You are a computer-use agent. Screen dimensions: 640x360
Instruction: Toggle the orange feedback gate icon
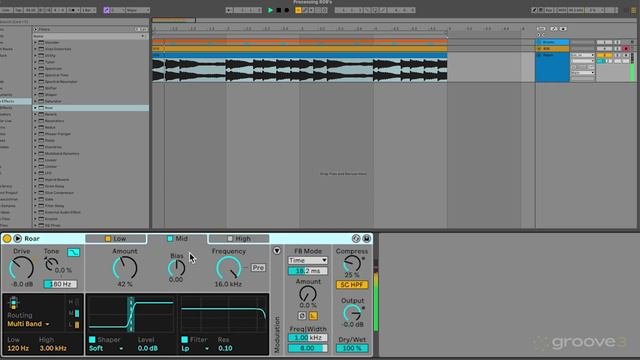[313, 316]
